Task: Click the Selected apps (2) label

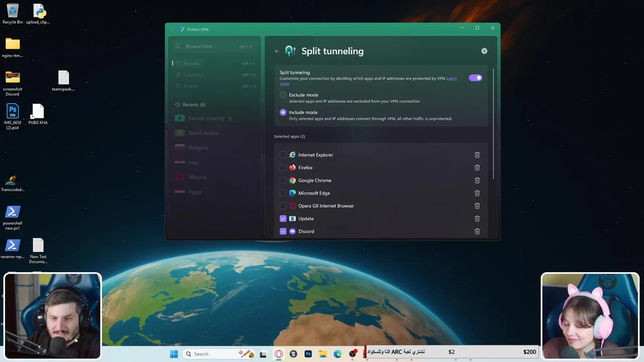Action: click(x=289, y=136)
